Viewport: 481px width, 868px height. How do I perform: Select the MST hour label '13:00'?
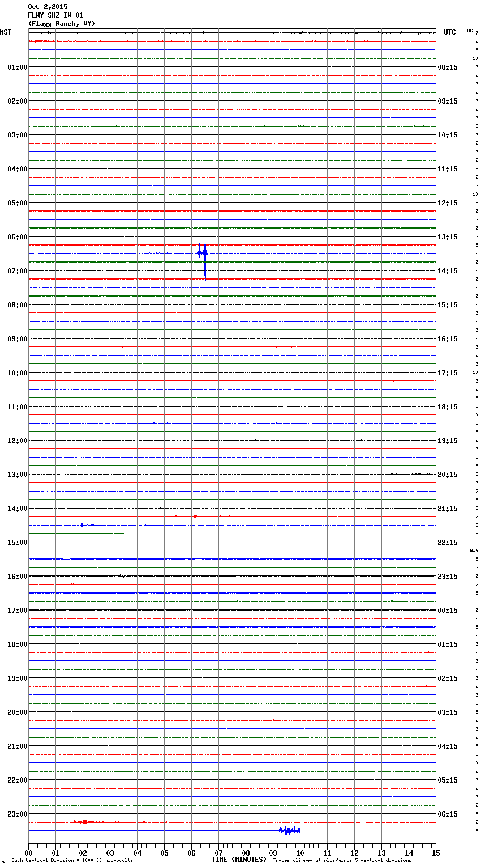[x=18, y=475]
